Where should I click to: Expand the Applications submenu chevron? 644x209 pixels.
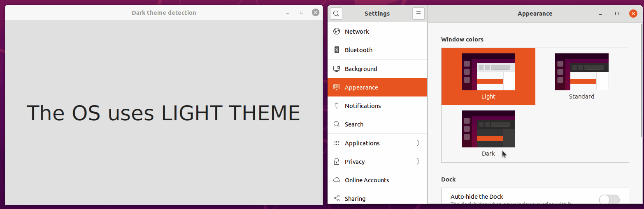pos(418,143)
